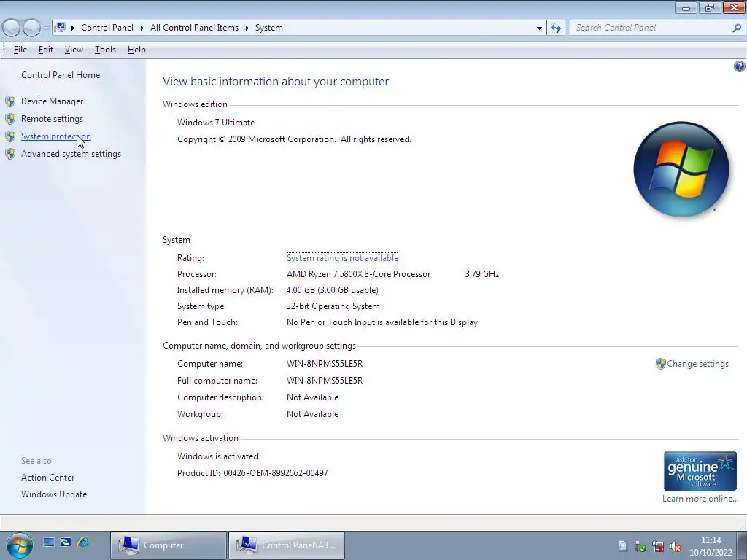Open the recent pages dropdown arrow

pyautogui.click(x=46, y=28)
